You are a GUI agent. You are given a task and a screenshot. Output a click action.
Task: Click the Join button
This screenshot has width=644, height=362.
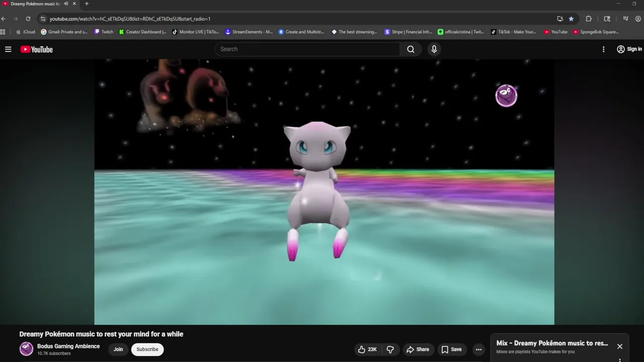click(x=118, y=349)
